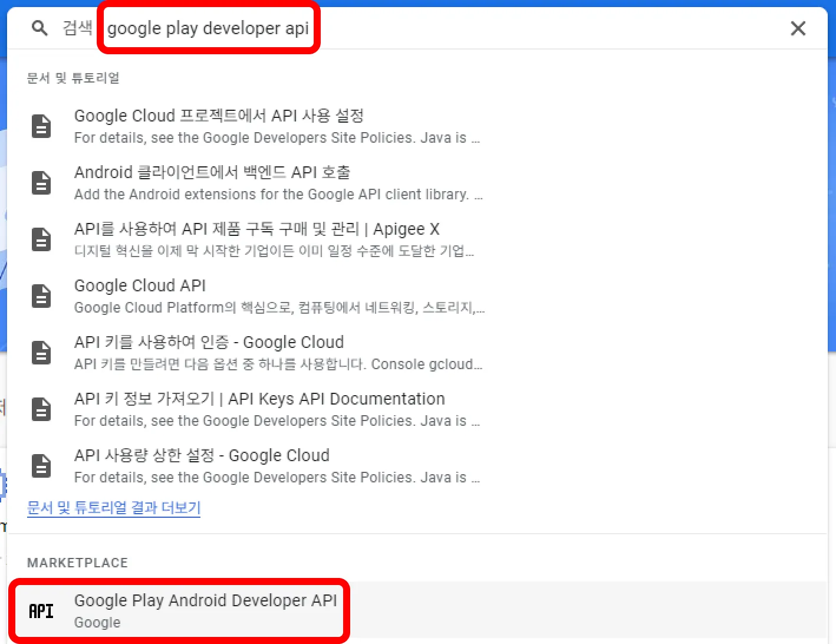Click document icon beside 'API 키 정보 가져오기'
Image resolution: width=836 pixels, height=644 pixels.
click(x=41, y=409)
